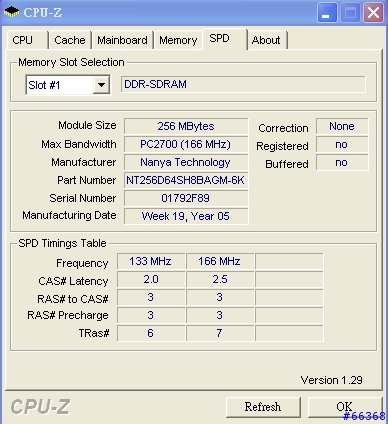Open the Cache tab

pyautogui.click(x=70, y=40)
